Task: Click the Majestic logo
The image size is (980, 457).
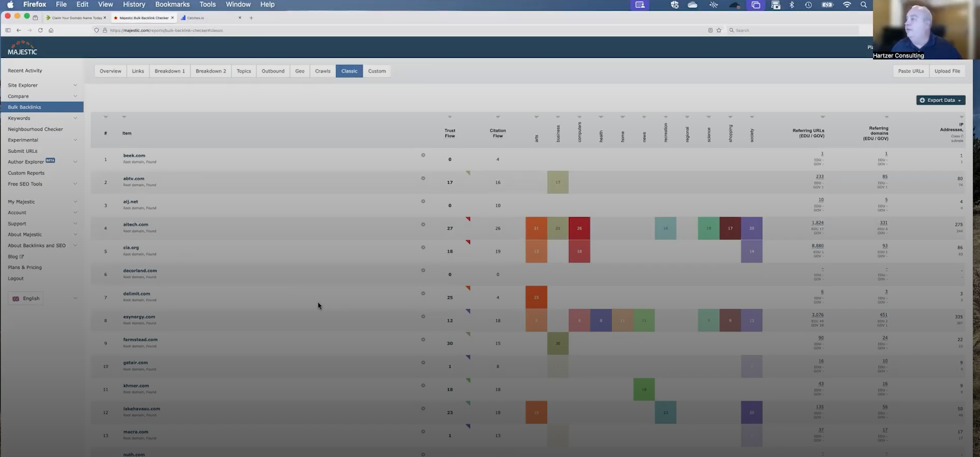Action: (x=22, y=48)
